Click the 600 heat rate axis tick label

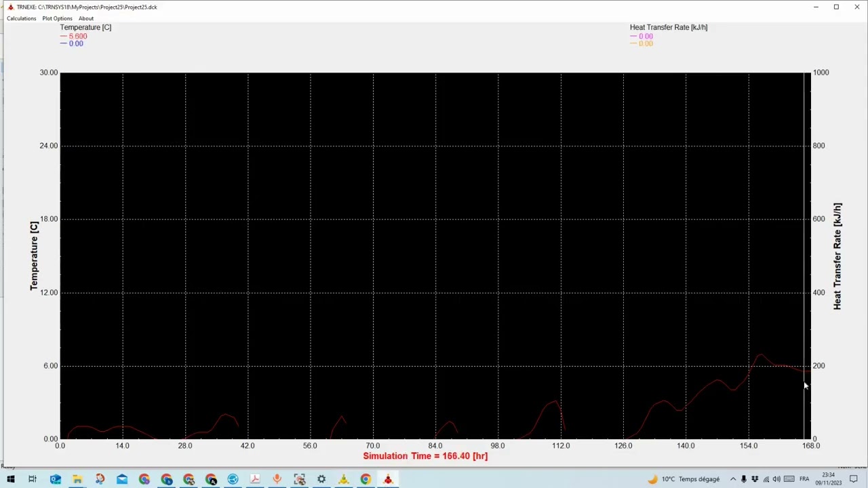point(818,219)
